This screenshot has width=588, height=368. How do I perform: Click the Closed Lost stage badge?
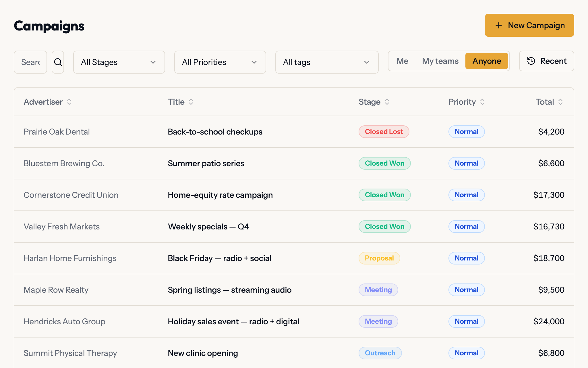384,132
